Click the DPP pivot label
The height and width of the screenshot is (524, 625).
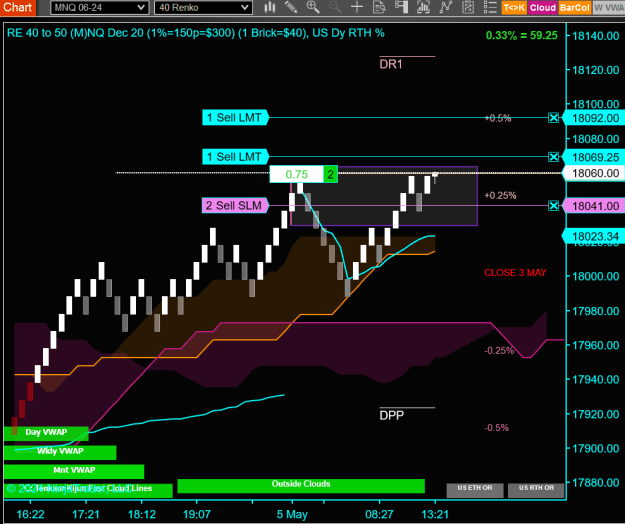(x=391, y=416)
